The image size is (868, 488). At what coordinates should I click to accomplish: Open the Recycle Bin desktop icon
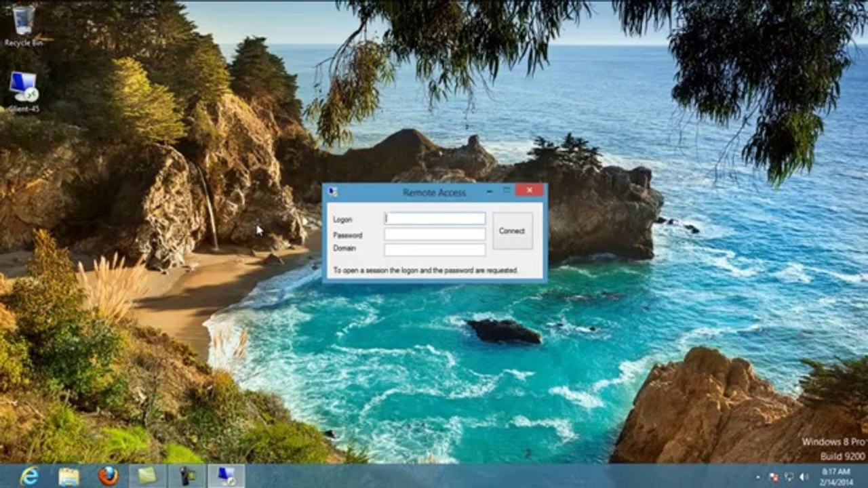click(x=24, y=26)
